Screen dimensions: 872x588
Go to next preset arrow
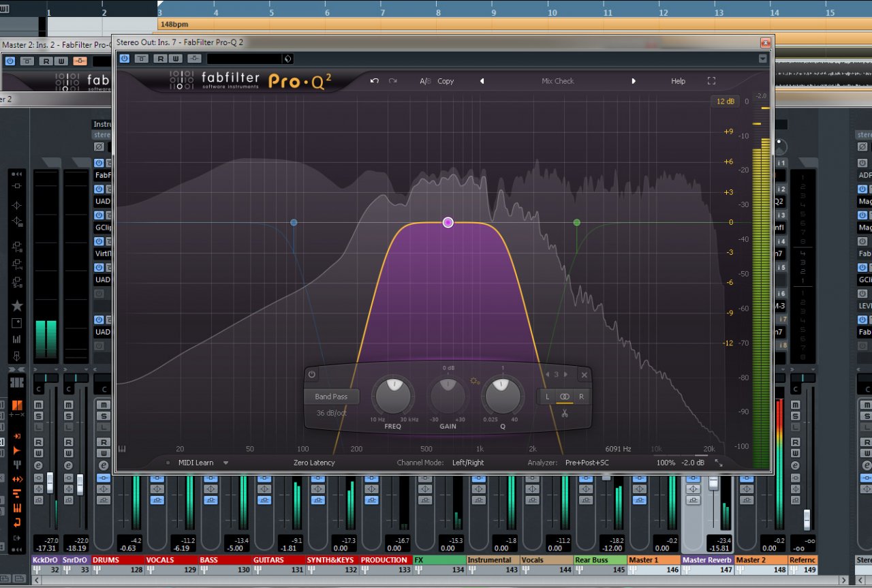pyautogui.click(x=634, y=81)
